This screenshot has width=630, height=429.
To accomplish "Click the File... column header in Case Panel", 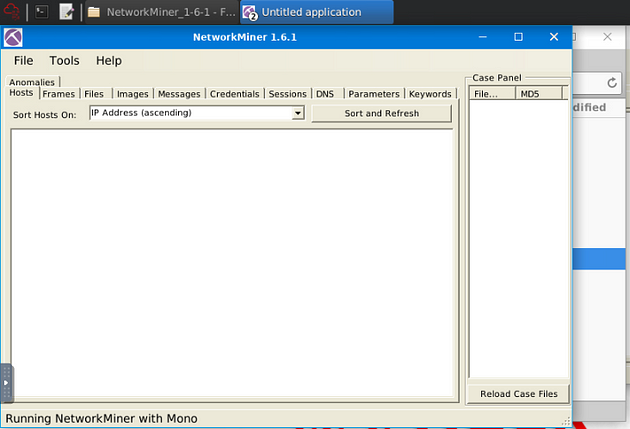I will pyautogui.click(x=492, y=94).
